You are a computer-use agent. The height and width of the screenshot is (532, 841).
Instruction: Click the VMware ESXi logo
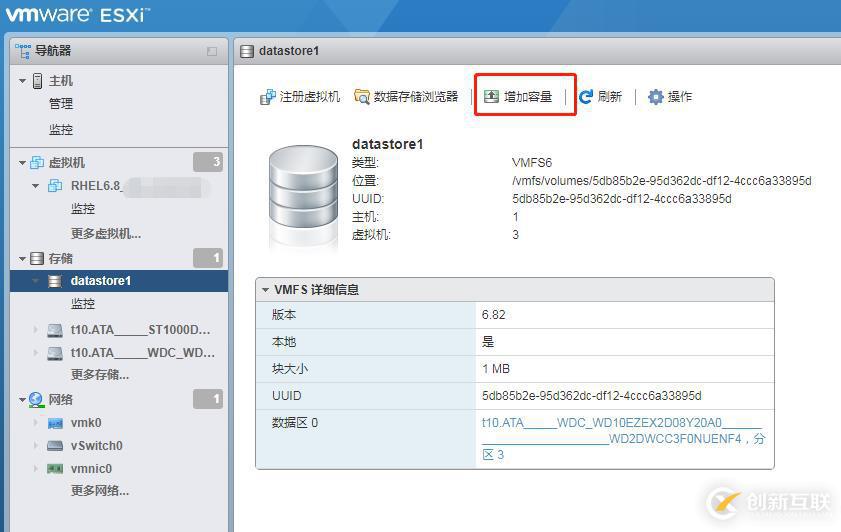tap(78, 14)
